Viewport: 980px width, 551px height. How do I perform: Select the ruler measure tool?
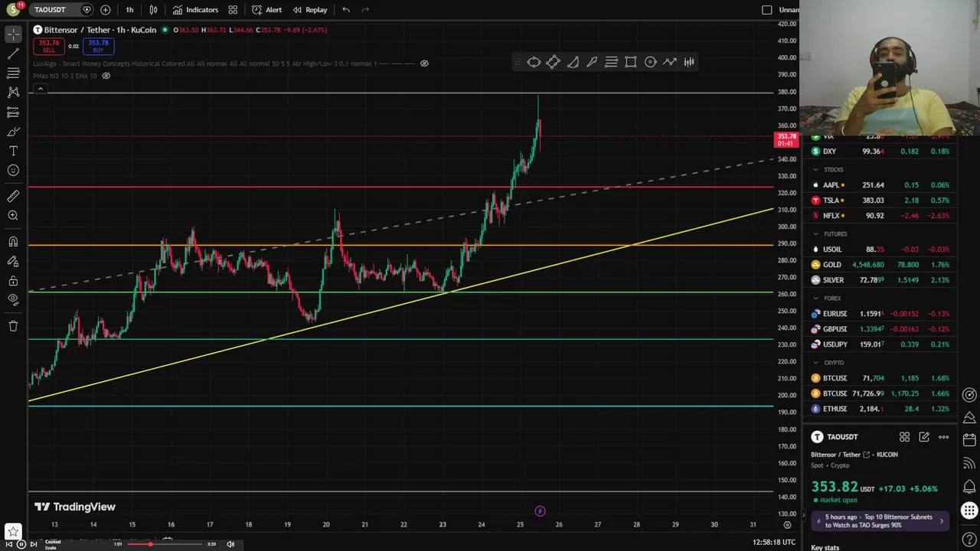13,197
